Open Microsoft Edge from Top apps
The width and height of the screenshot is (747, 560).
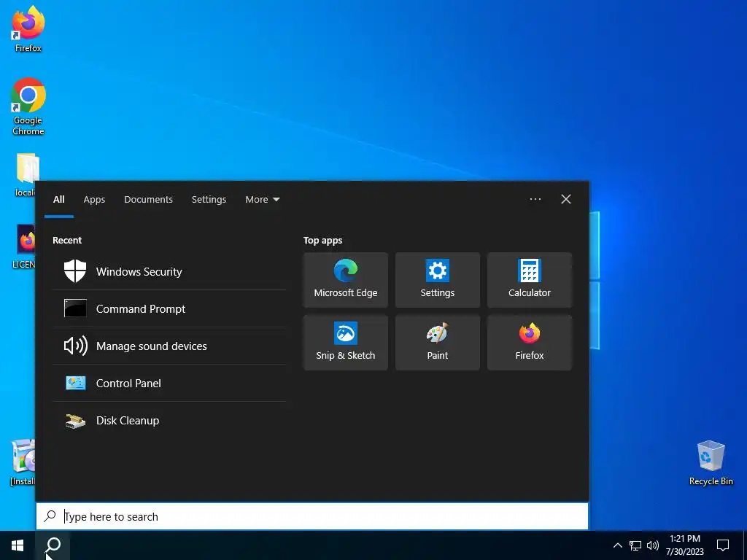coord(345,280)
